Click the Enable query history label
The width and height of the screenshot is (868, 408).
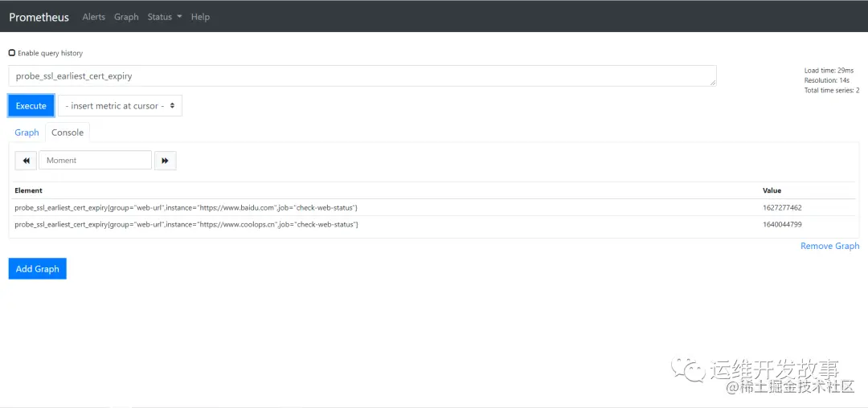(x=51, y=54)
